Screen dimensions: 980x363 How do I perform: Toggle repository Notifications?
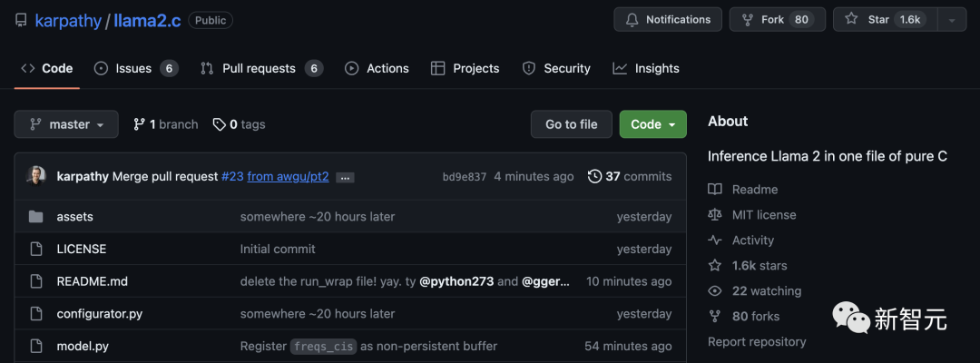pos(668,19)
